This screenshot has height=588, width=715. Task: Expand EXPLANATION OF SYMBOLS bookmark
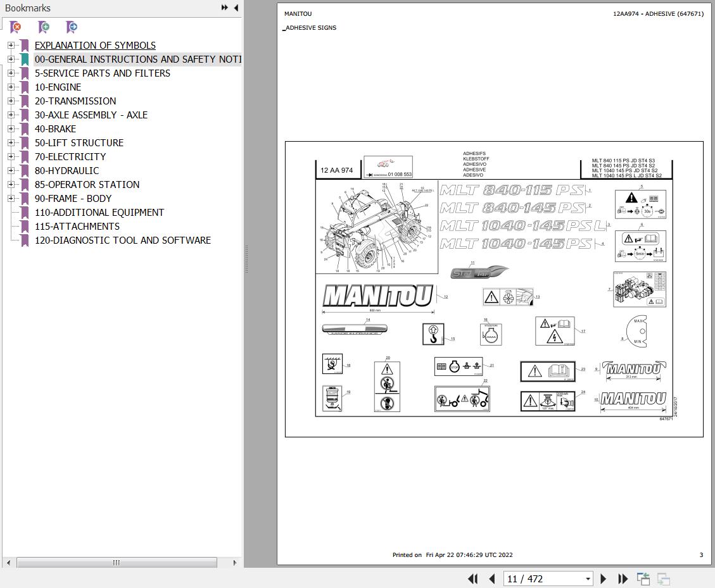[x=11, y=45]
